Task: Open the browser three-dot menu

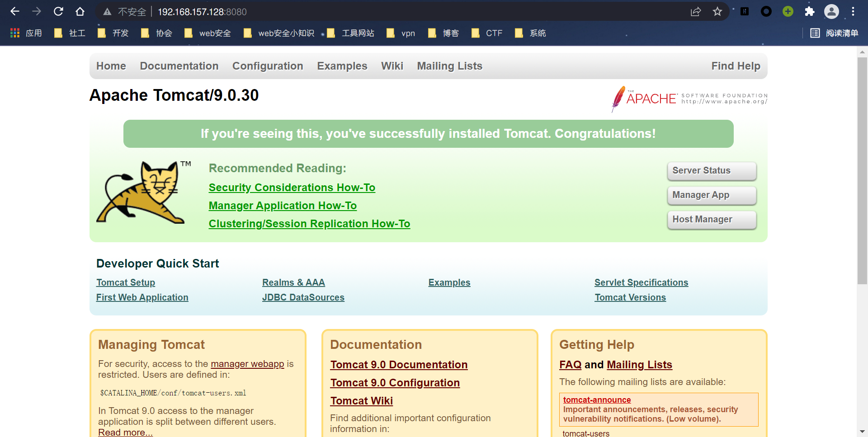Action: [x=853, y=12]
